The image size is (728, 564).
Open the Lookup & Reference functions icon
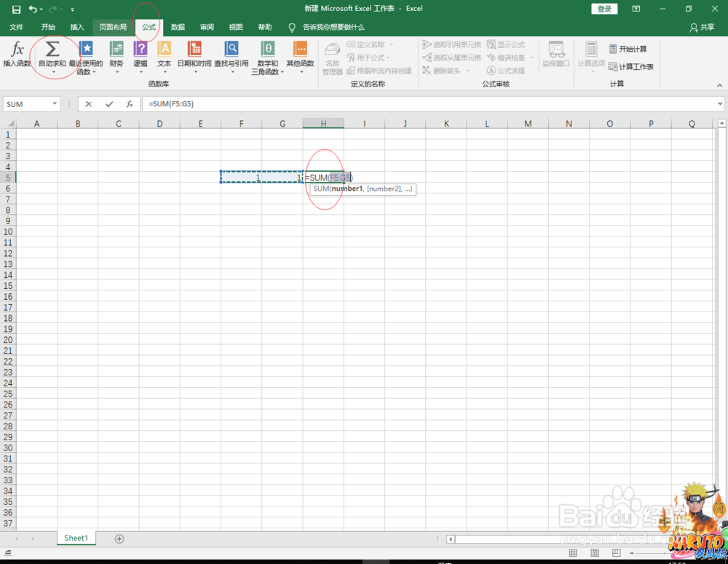(x=232, y=49)
